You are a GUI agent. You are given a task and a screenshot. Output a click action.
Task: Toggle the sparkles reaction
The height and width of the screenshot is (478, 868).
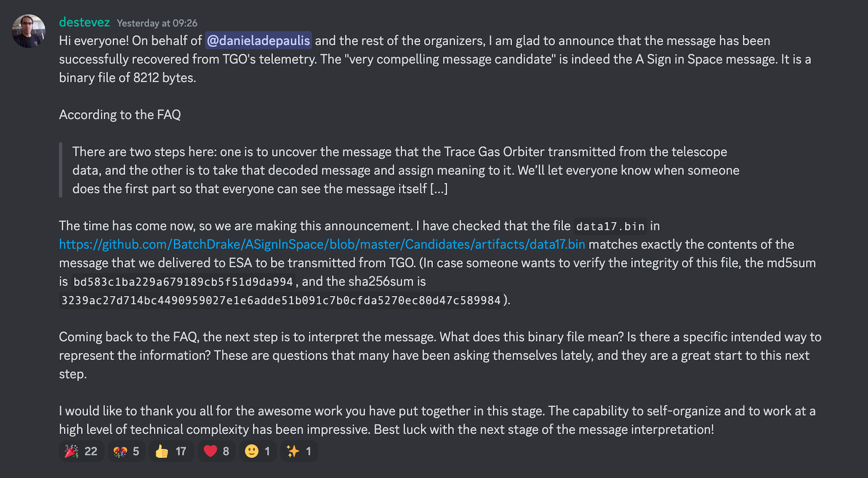(x=299, y=451)
